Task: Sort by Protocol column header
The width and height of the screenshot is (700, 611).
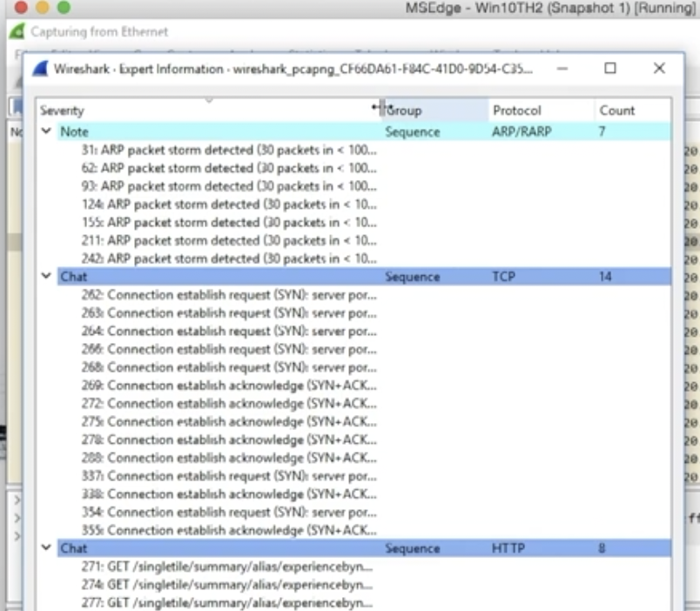Action: [542, 111]
